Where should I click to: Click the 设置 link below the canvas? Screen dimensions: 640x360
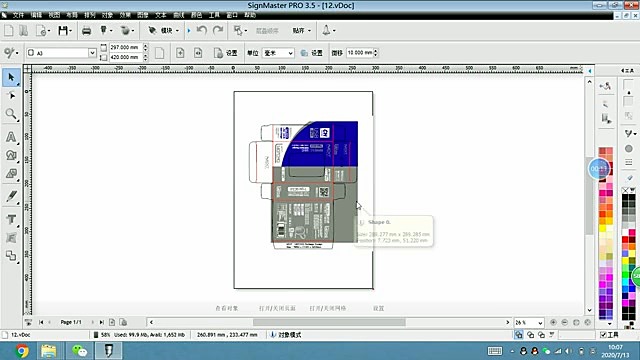(x=378, y=308)
